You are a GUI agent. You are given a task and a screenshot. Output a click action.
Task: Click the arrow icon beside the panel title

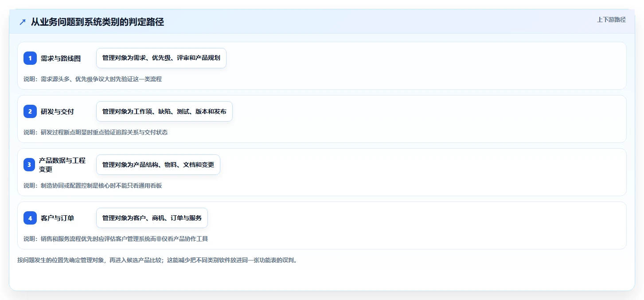tap(23, 22)
